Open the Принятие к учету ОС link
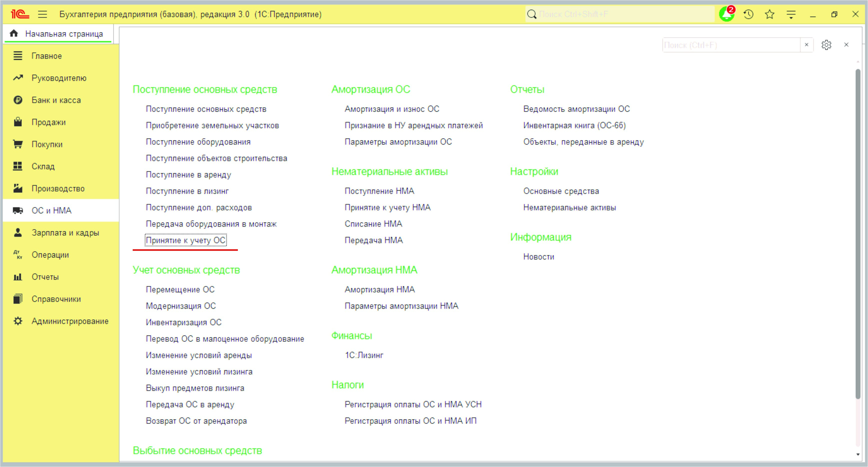 point(185,240)
